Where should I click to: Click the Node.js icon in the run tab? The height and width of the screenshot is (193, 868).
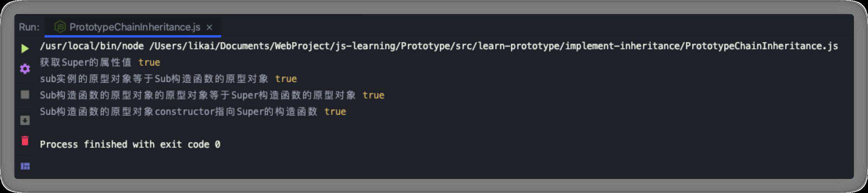click(x=60, y=27)
